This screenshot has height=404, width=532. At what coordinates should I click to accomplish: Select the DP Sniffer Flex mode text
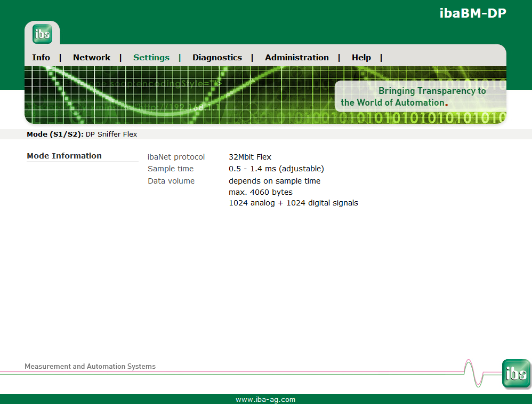(111, 134)
